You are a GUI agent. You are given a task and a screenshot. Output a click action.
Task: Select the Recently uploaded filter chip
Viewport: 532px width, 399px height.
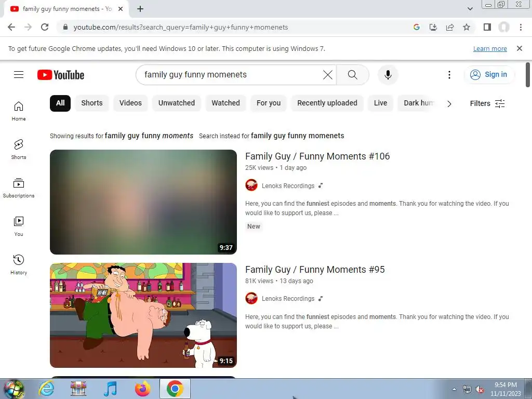click(x=327, y=103)
